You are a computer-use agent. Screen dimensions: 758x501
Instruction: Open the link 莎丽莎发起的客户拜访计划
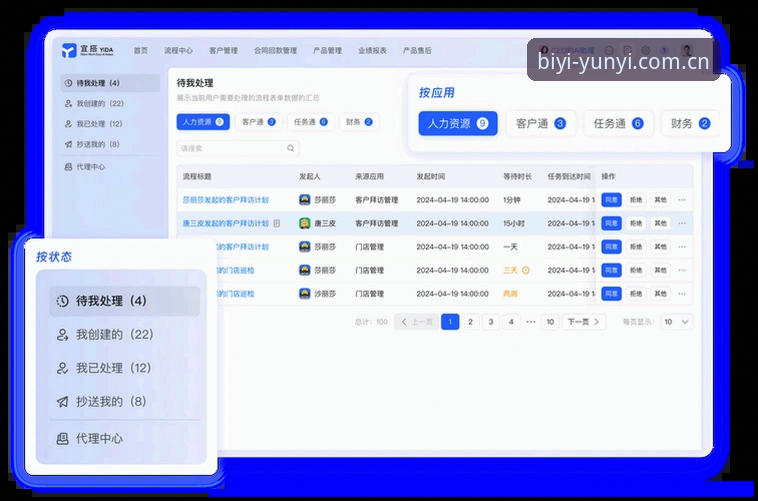tap(225, 200)
